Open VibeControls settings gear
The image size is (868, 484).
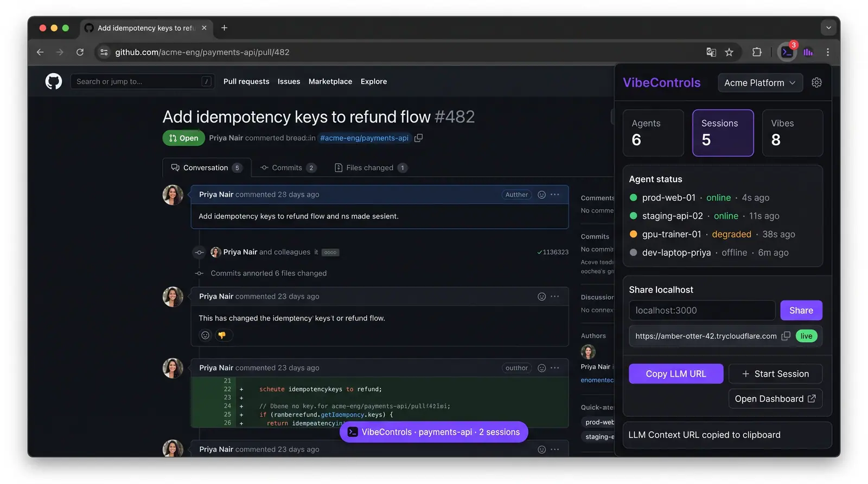click(816, 82)
